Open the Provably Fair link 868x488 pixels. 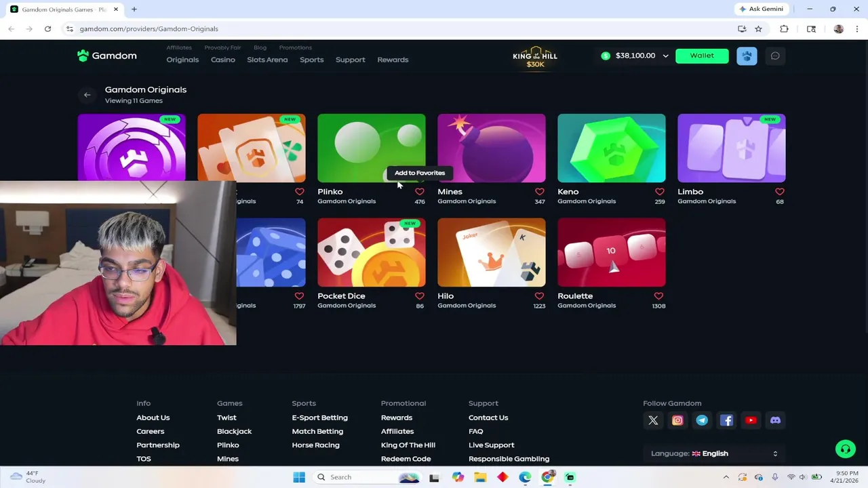[222, 47]
